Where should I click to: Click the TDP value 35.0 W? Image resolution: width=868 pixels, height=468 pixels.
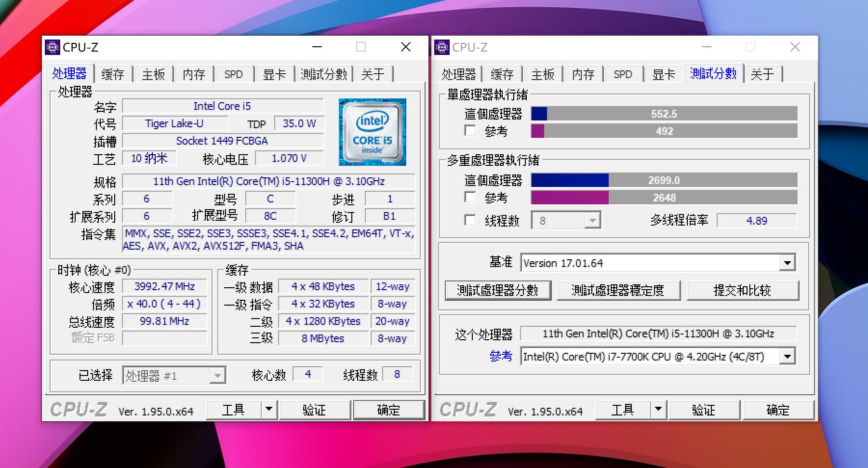(299, 123)
